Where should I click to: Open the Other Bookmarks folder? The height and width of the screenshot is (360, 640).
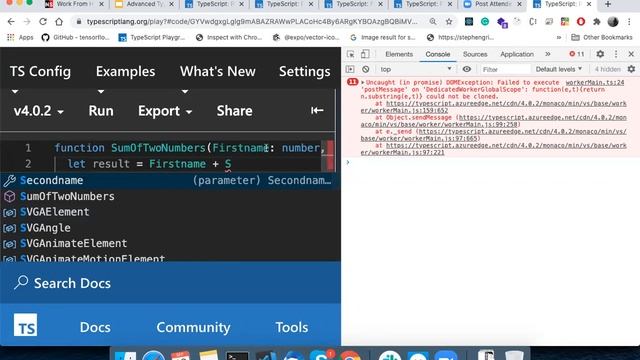[602, 38]
